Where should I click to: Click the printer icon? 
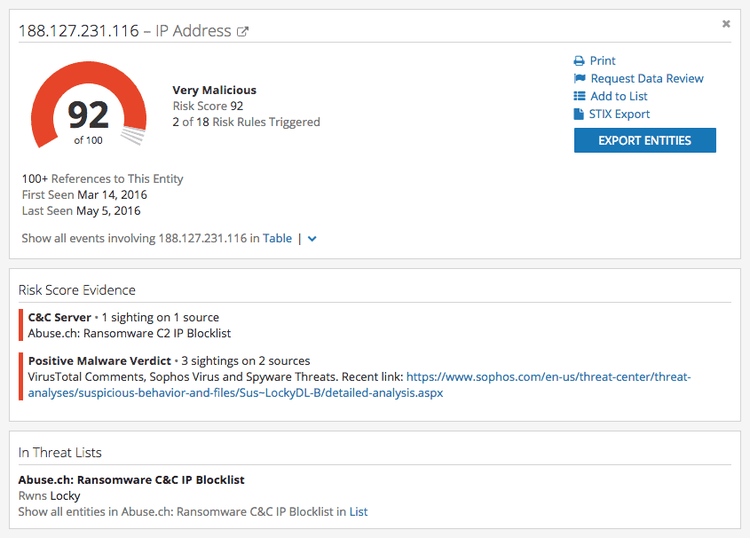[x=579, y=61]
